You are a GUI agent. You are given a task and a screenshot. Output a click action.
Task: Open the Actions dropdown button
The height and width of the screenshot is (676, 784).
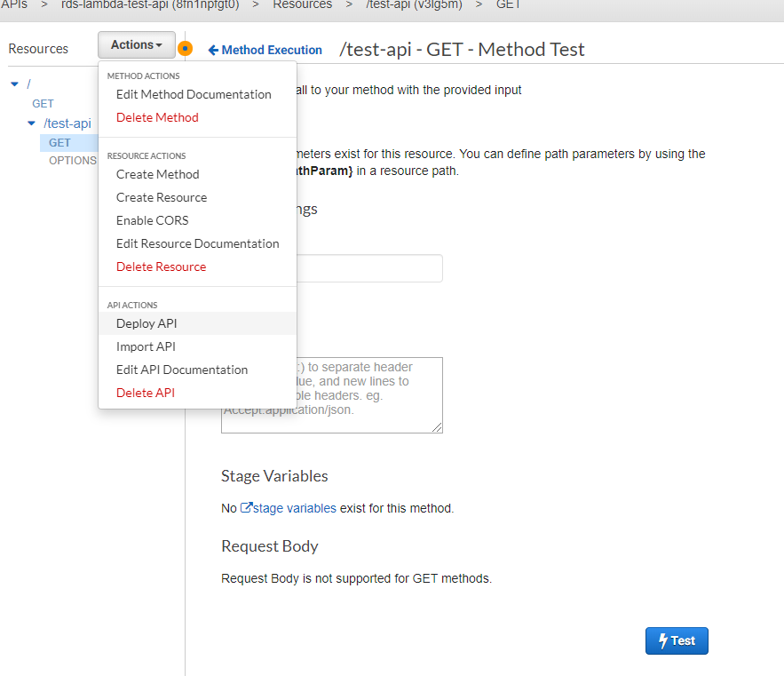[x=136, y=45]
